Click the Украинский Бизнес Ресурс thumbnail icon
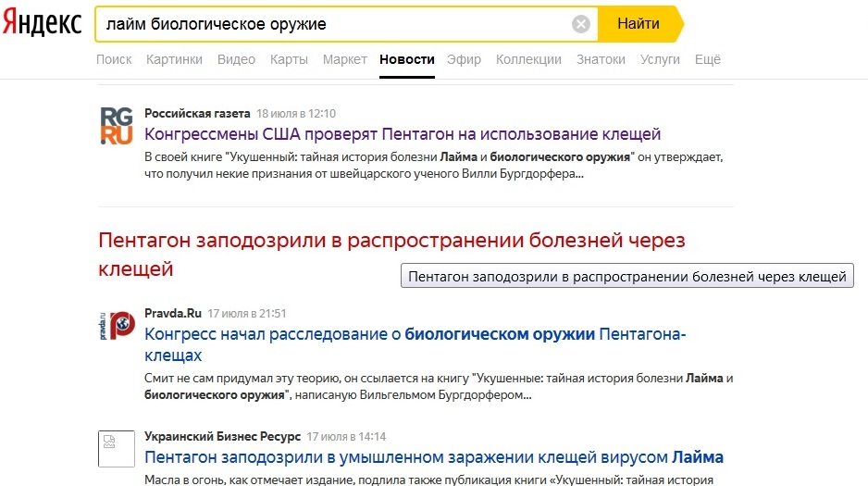This screenshot has height=486, width=868. 117,449
